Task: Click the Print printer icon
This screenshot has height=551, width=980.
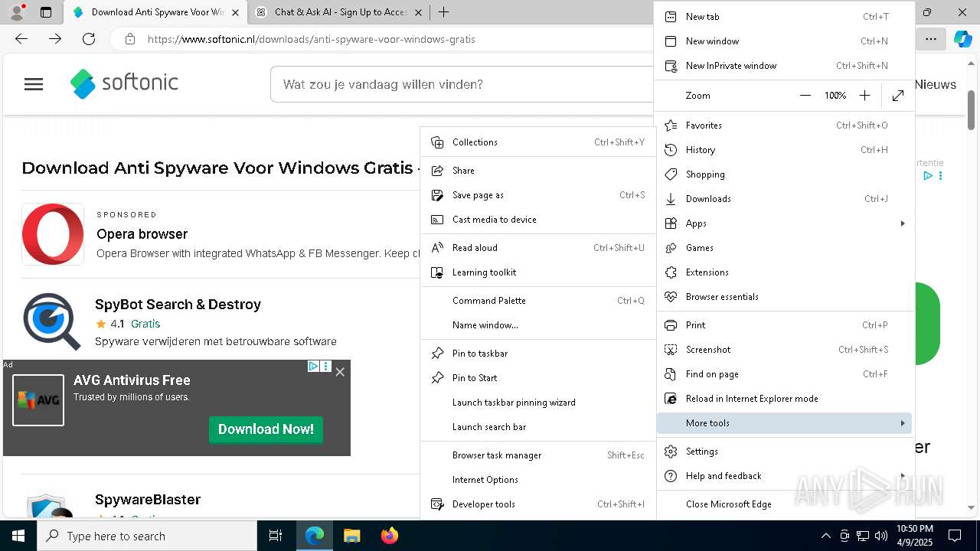Action: (x=671, y=325)
